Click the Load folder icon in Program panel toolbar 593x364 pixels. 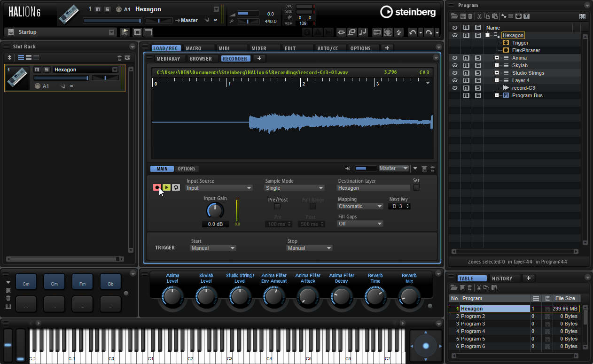pos(454,16)
